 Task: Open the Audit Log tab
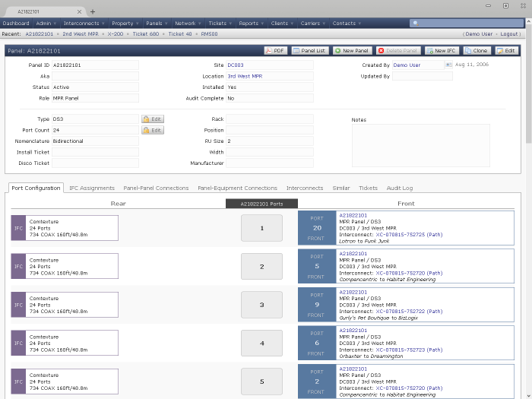coord(399,188)
